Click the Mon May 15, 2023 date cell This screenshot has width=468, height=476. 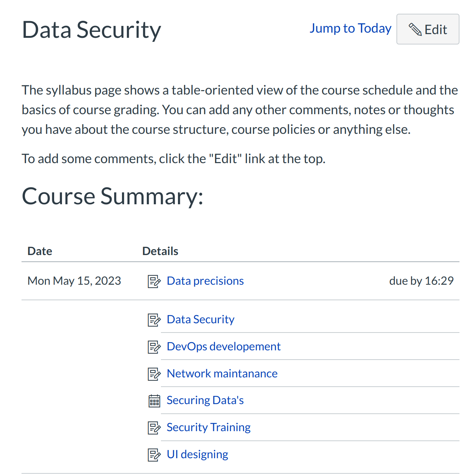click(74, 281)
